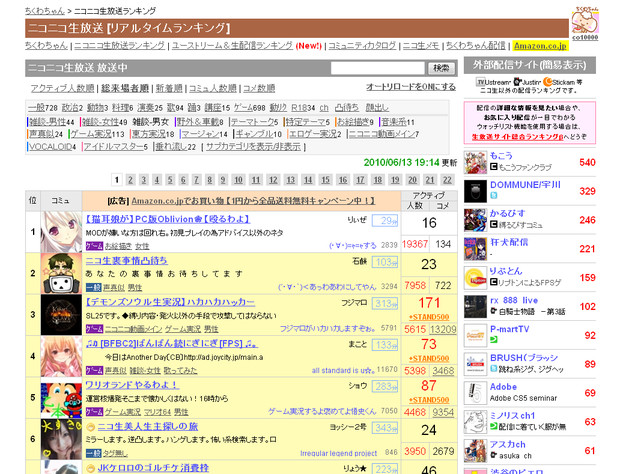Open thumbnail of the Oblivion broadcast row
The height and width of the screenshot is (474, 620).
[61, 232]
